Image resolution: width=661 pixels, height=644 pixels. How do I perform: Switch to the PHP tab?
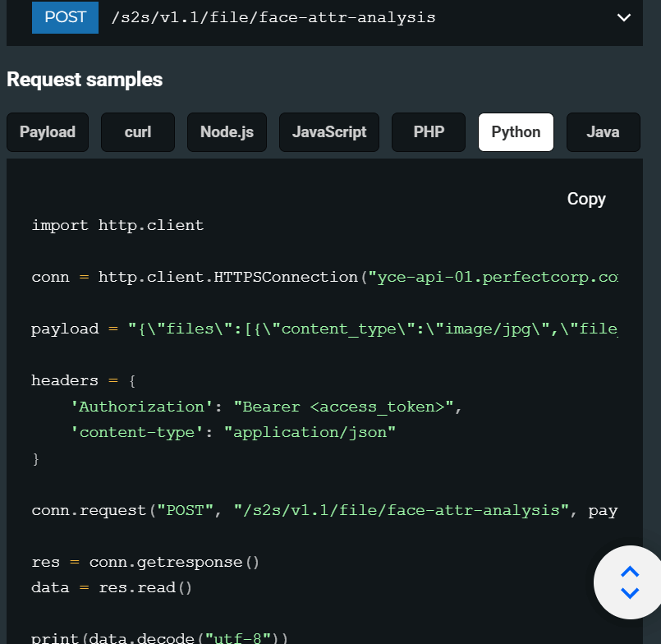coord(429,132)
